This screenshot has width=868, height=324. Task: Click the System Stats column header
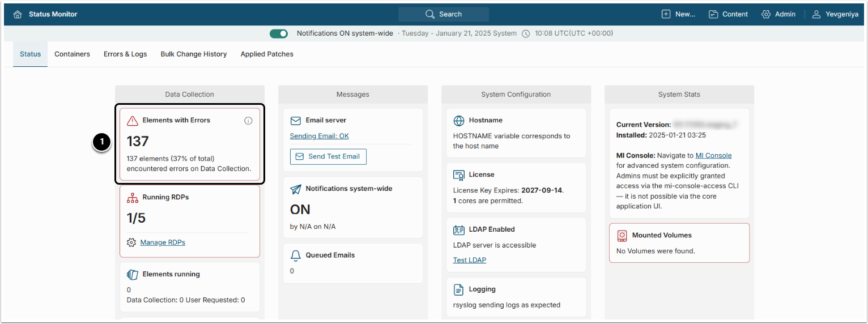tap(679, 95)
